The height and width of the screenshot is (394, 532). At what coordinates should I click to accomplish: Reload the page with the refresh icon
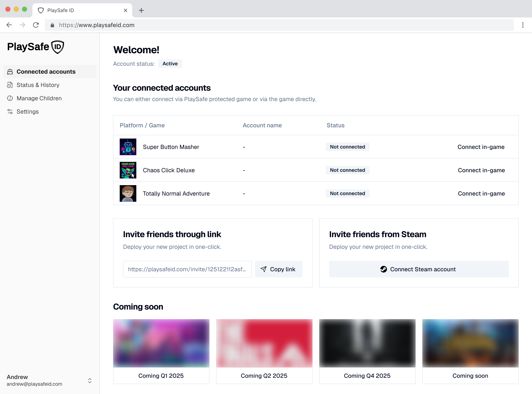pyautogui.click(x=36, y=25)
